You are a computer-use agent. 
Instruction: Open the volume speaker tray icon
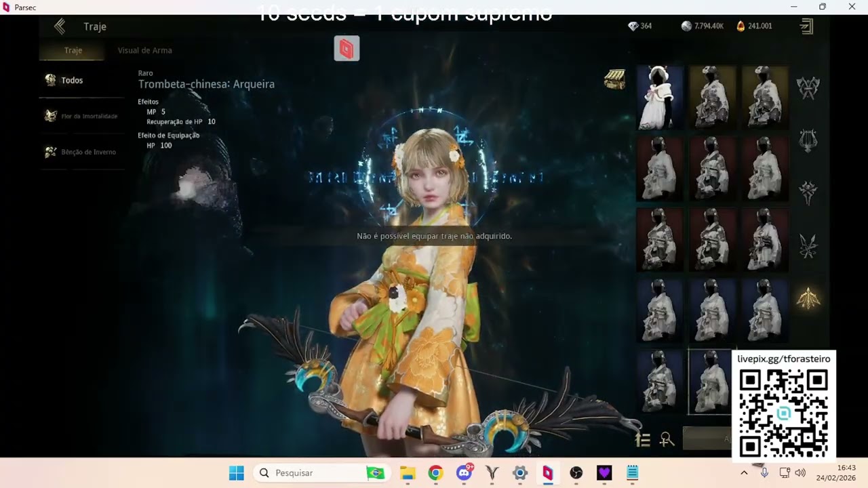coord(800,473)
